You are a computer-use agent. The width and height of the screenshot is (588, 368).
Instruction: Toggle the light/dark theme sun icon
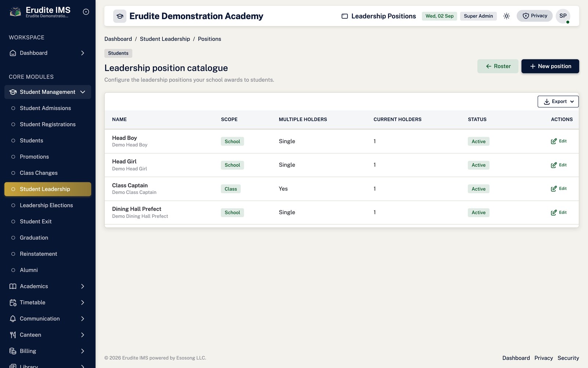pos(506,16)
